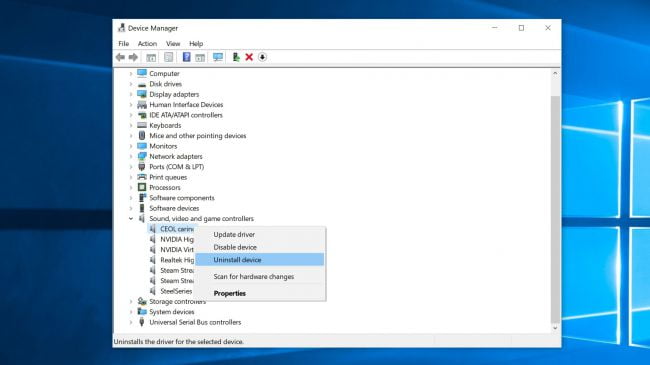
Task: Click the Monitors category icon
Action: [142, 146]
